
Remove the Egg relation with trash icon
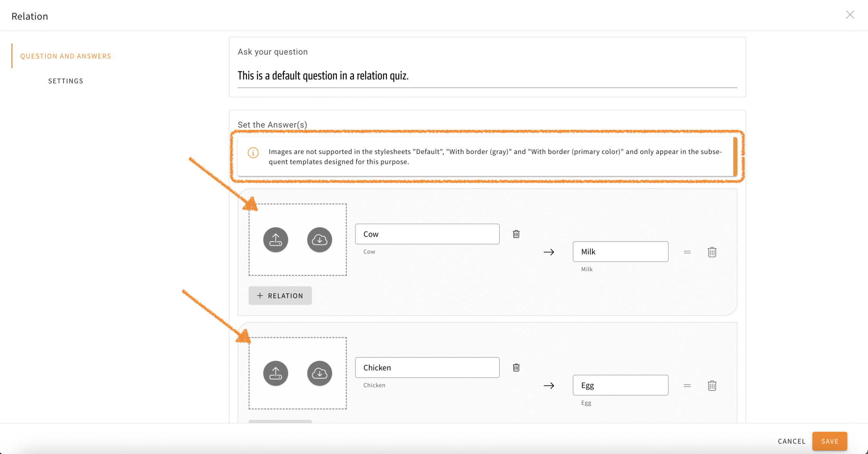712,386
